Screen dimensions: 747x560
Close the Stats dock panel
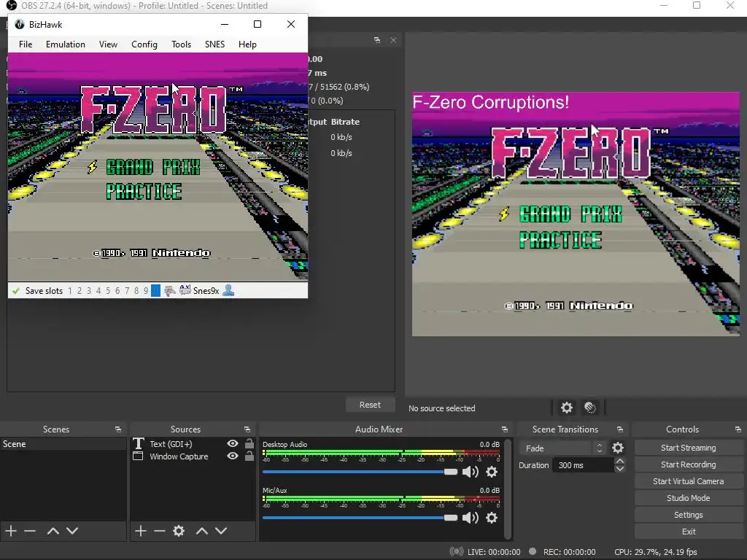click(x=393, y=40)
